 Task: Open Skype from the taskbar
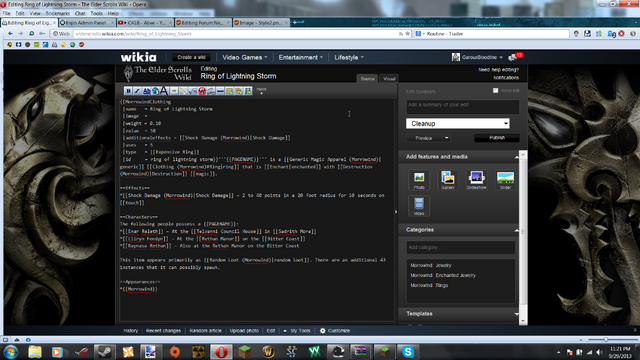click(x=408, y=351)
